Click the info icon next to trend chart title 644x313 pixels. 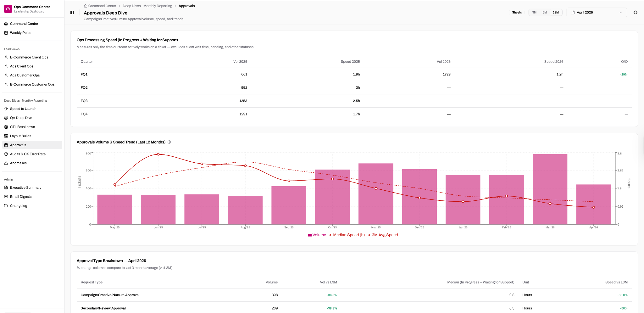(x=169, y=142)
